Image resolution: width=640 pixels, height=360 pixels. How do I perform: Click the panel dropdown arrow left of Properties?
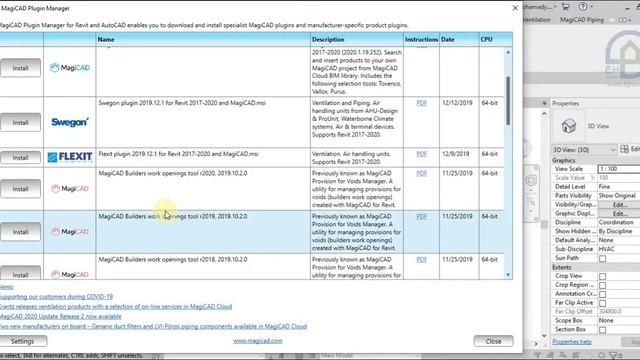(x=544, y=104)
